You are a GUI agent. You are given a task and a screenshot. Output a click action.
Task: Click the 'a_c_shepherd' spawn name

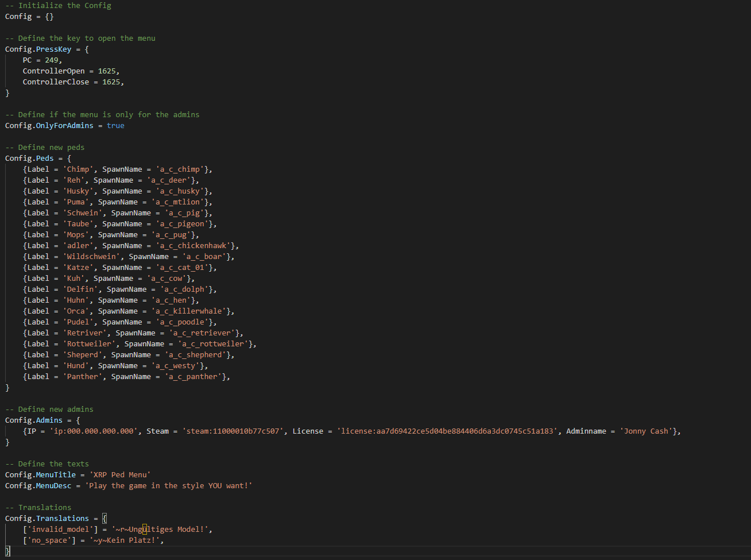pyautogui.click(x=195, y=354)
